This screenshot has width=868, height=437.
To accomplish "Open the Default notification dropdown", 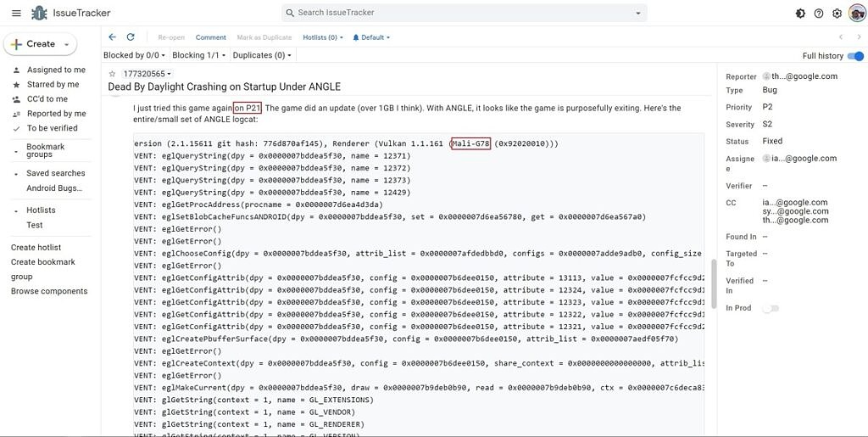I will pyautogui.click(x=371, y=37).
